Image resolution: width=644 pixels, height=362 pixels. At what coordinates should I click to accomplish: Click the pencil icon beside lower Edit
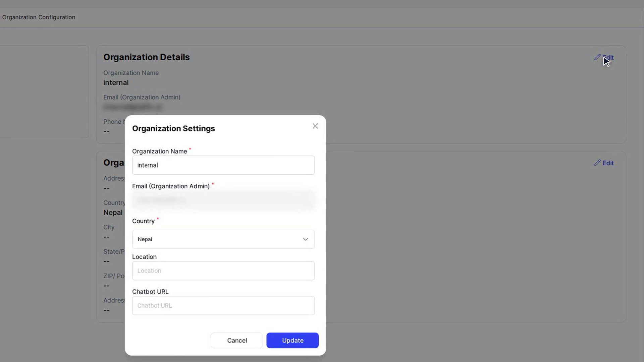coord(597,163)
